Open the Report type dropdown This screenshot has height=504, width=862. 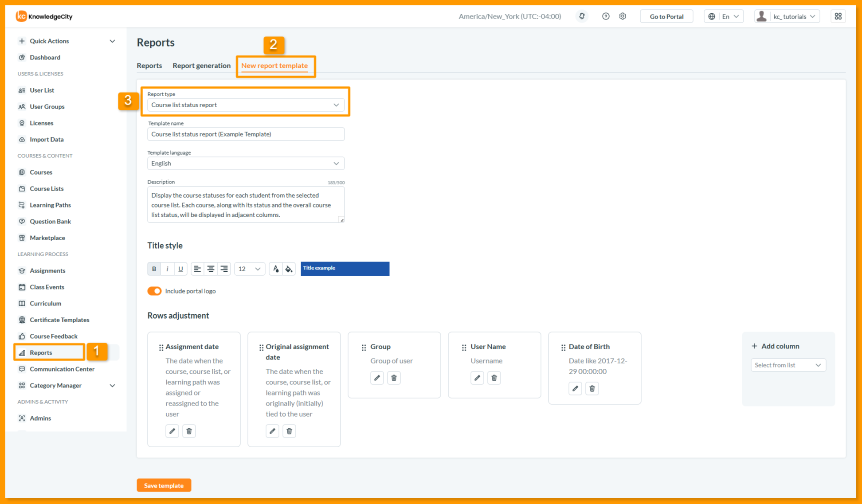246,105
